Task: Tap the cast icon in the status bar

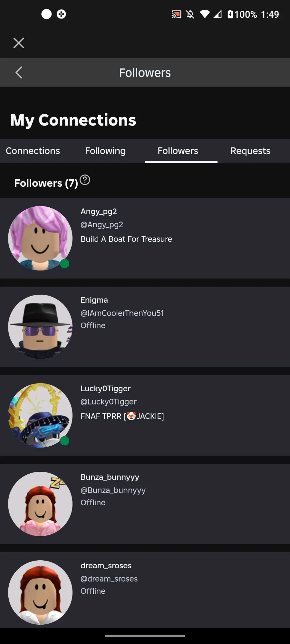Action: pyautogui.click(x=176, y=14)
